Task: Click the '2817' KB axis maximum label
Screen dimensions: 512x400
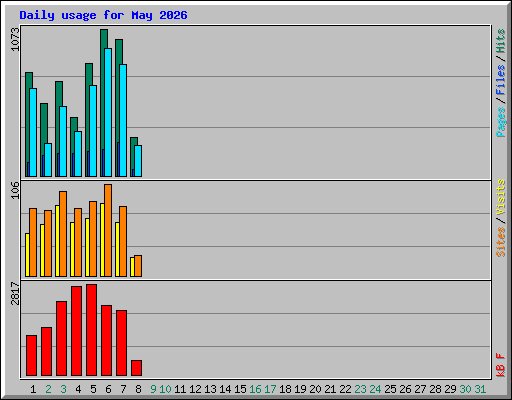Action: click(x=15, y=293)
